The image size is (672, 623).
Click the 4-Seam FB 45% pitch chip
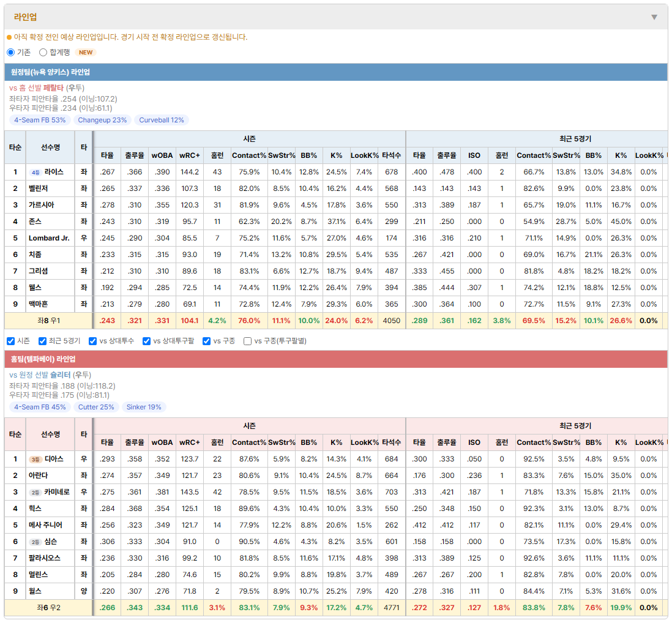(40, 407)
